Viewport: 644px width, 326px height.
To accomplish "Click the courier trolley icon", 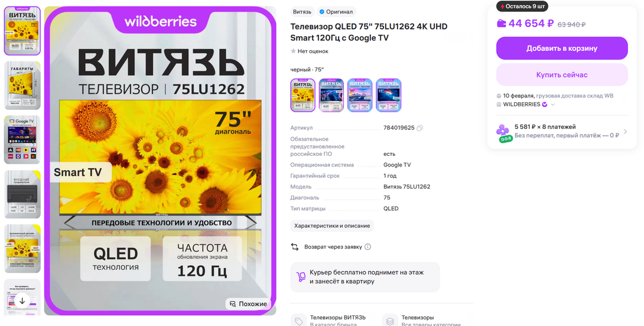I will 301,277.
